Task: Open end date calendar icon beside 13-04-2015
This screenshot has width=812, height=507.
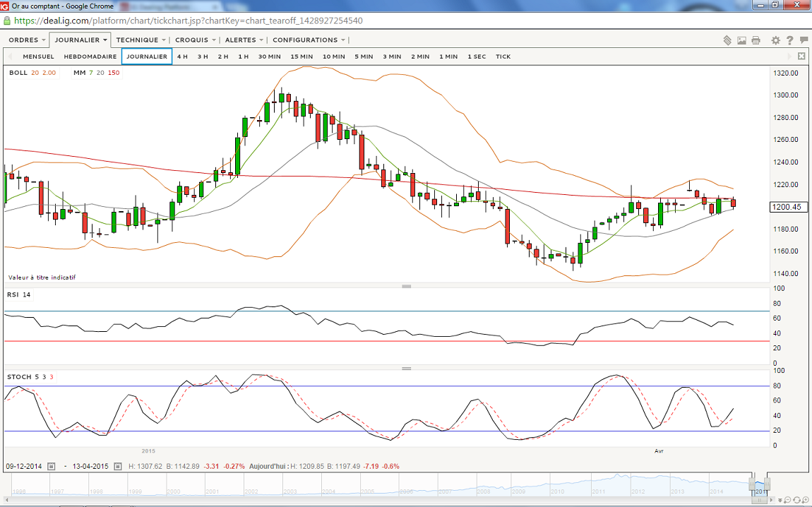Action: tap(117, 467)
